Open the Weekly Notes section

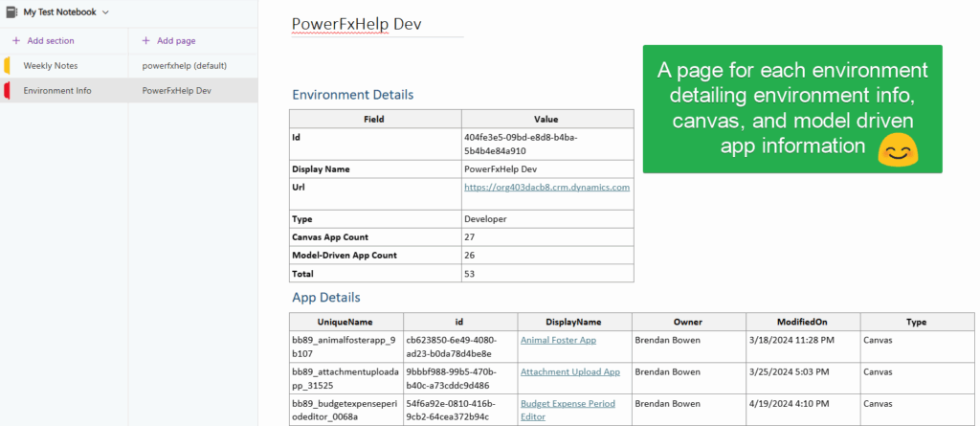64,66
